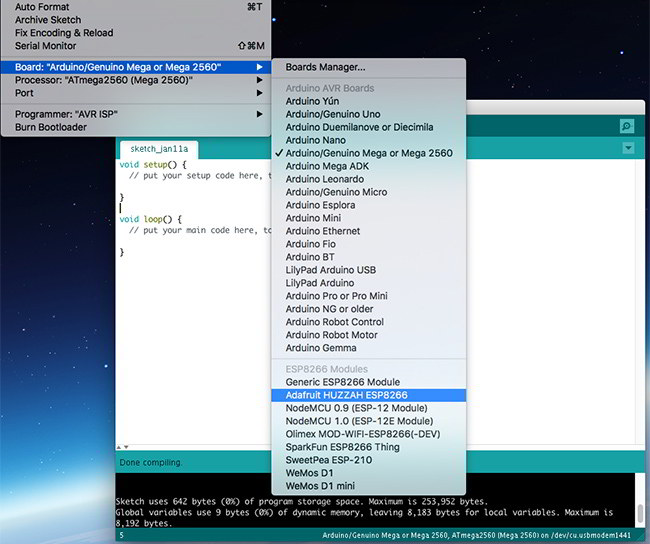The height and width of the screenshot is (544, 650).
Task: Pick the plain LilyPad Arduino entry
Action: tap(369, 283)
